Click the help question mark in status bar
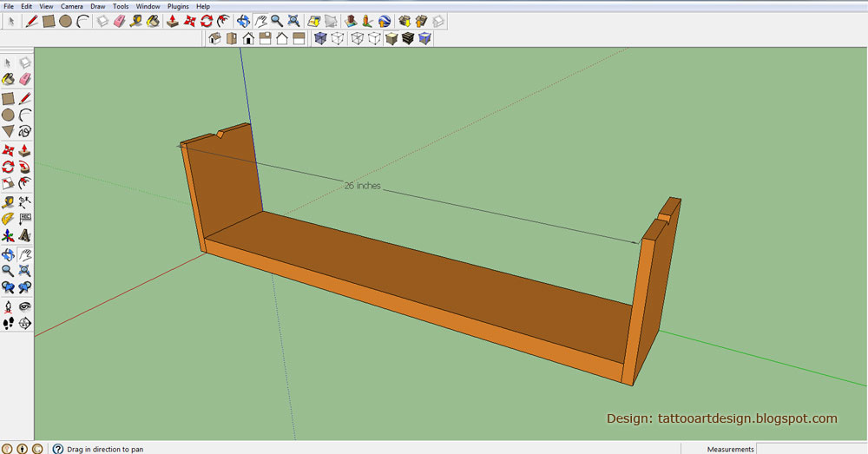Screen dimensions: 868x454 [58, 449]
